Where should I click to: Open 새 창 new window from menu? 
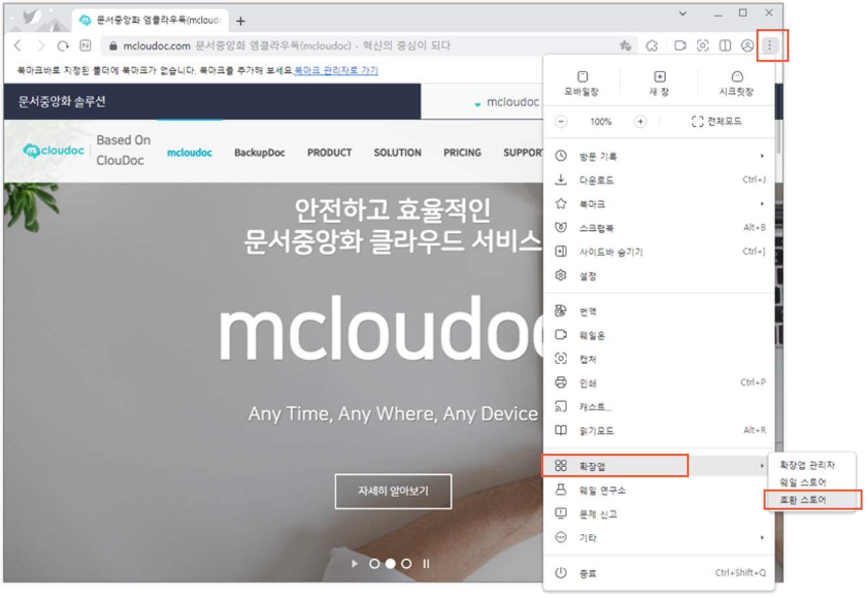click(x=659, y=84)
